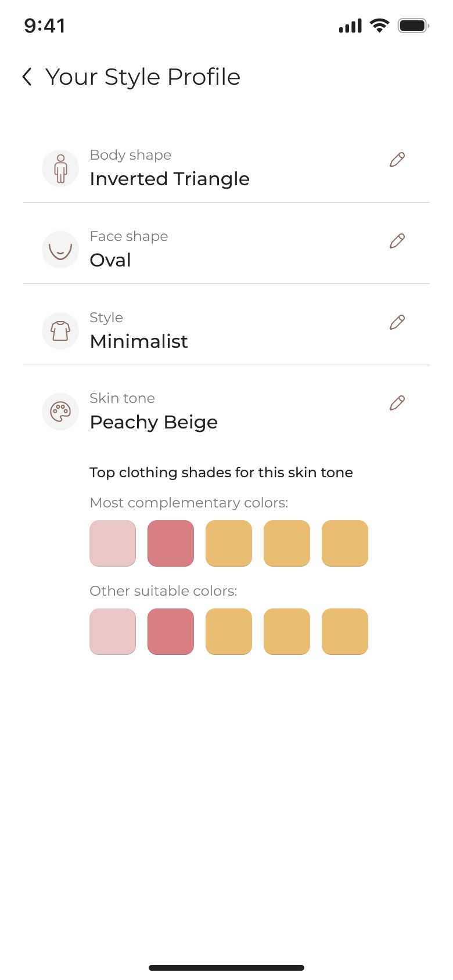Tap the t-shirt style icon
This screenshot has width=453, height=980.
(x=60, y=331)
